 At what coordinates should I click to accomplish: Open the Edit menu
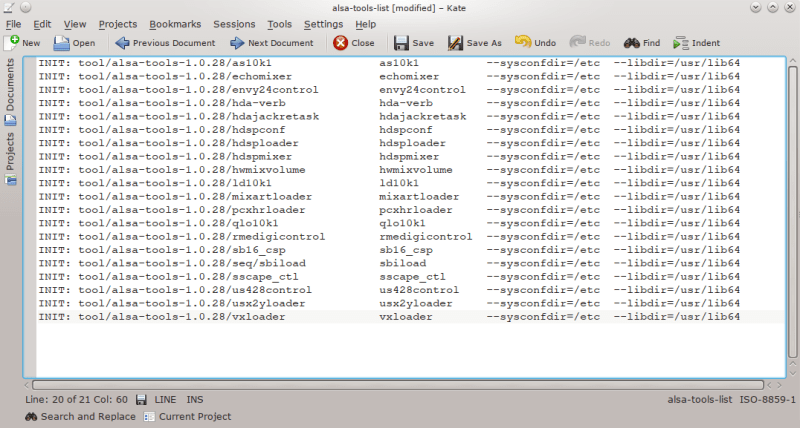click(x=42, y=24)
